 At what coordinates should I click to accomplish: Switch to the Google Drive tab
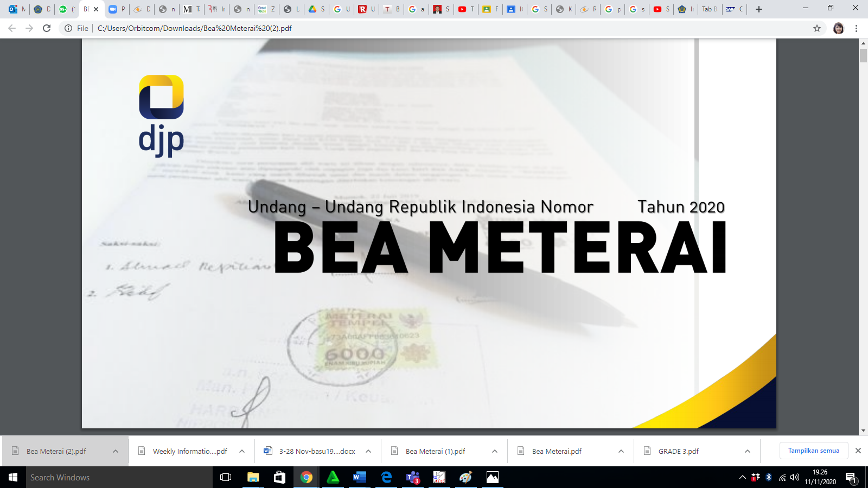point(316,9)
